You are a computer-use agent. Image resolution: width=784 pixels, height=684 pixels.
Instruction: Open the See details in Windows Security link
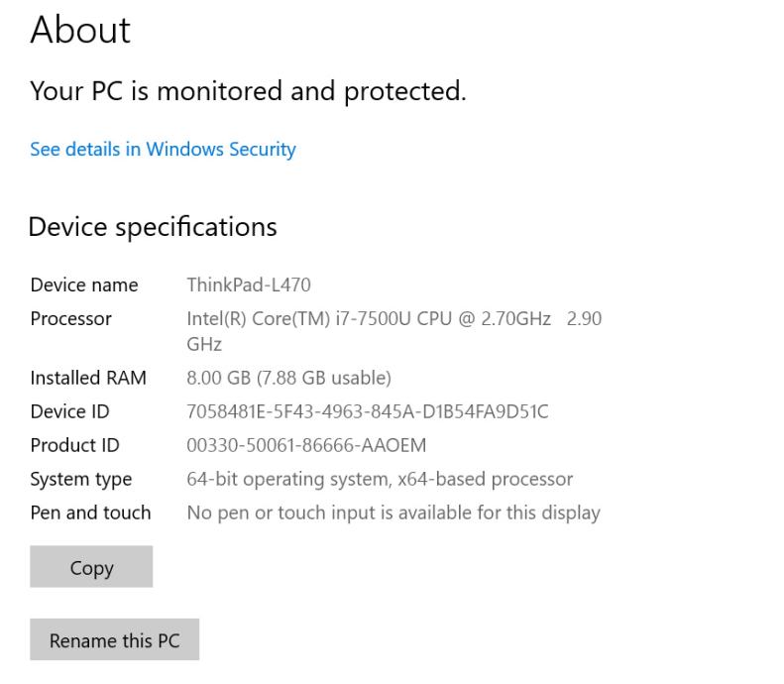[x=163, y=150]
